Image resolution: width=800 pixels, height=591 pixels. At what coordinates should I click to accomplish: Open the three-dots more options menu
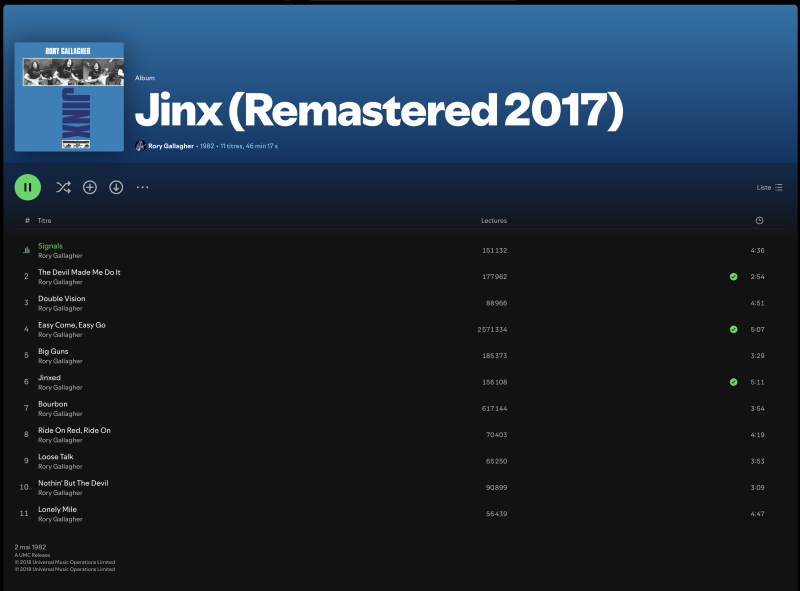tap(142, 187)
